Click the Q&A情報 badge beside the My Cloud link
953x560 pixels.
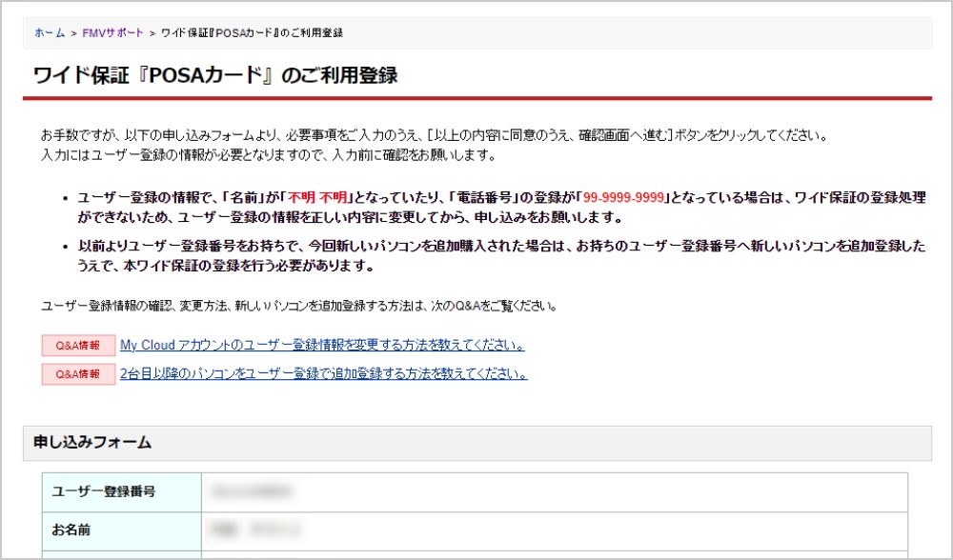click(78, 345)
